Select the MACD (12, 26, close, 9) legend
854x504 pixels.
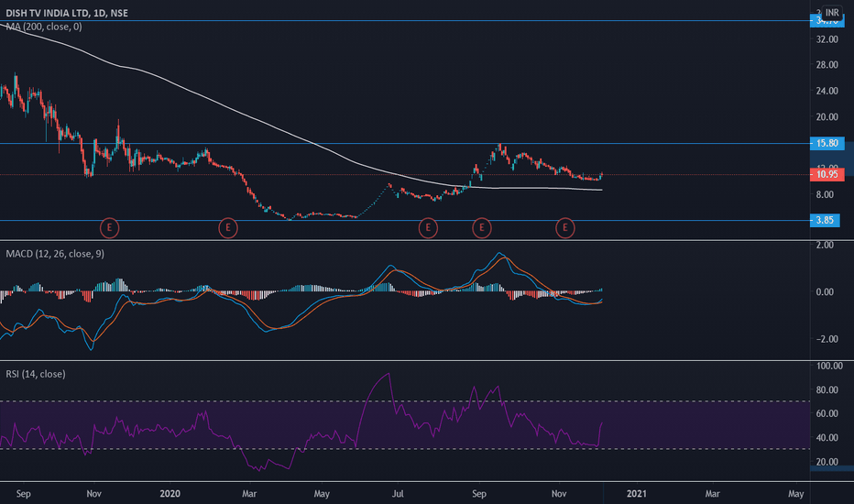point(55,254)
